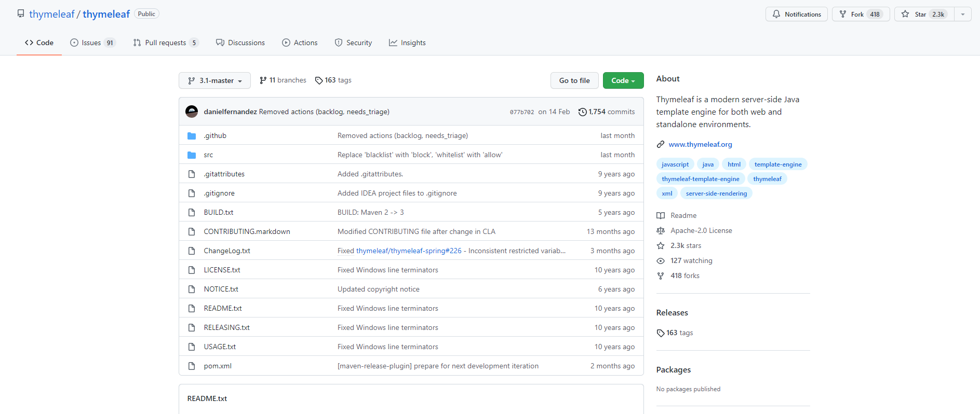This screenshot has width=980, height=414.
Task: Click the src folder icon
Action: [x=192, y=155]
